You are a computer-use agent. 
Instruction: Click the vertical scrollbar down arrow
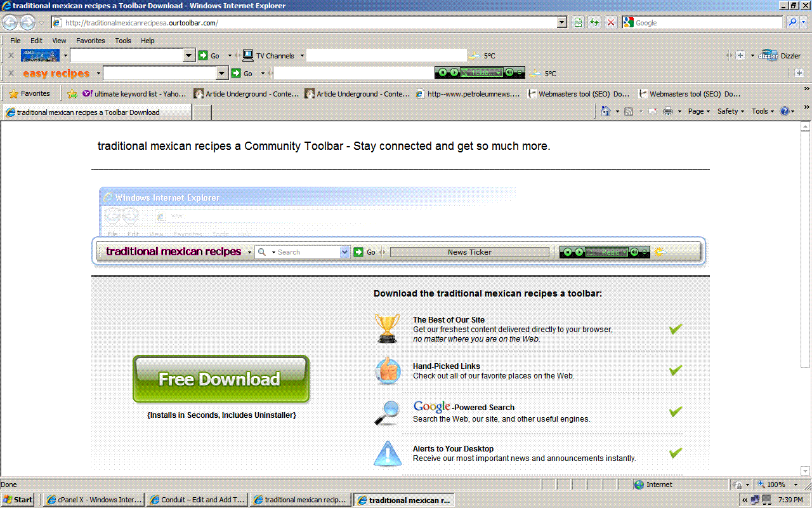point(806,471)
